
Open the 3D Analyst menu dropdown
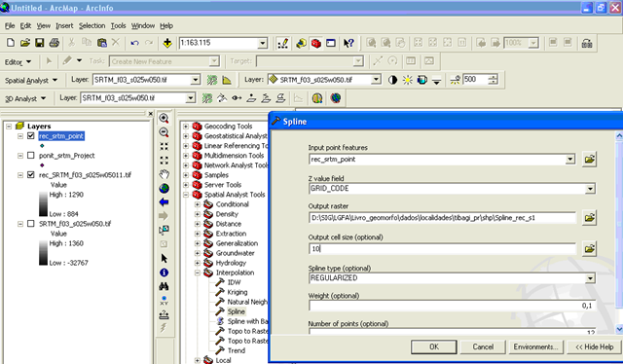(x=25, y=98)
